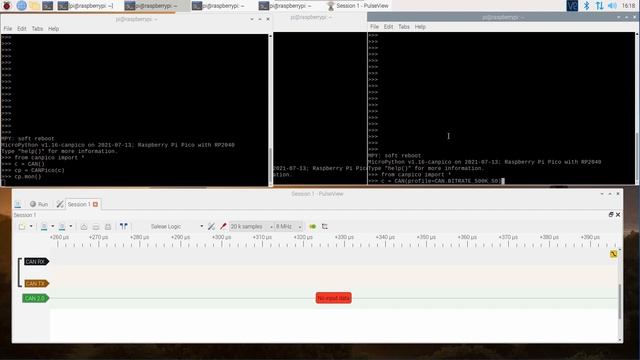This screenshot has height=360, width=640.
Task: Click the add math signal icon
Action: click(x=325, y=227)
